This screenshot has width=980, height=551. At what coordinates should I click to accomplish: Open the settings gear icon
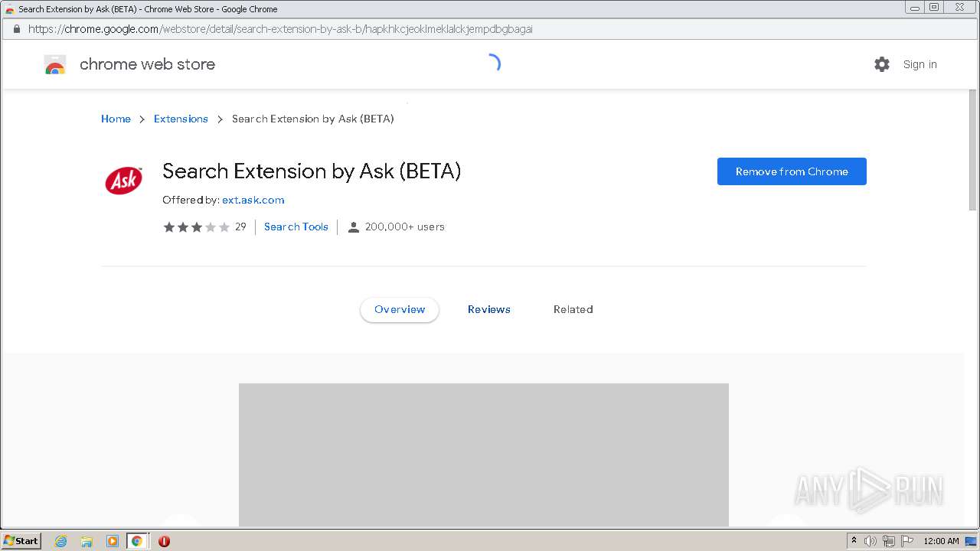[882, 64]
